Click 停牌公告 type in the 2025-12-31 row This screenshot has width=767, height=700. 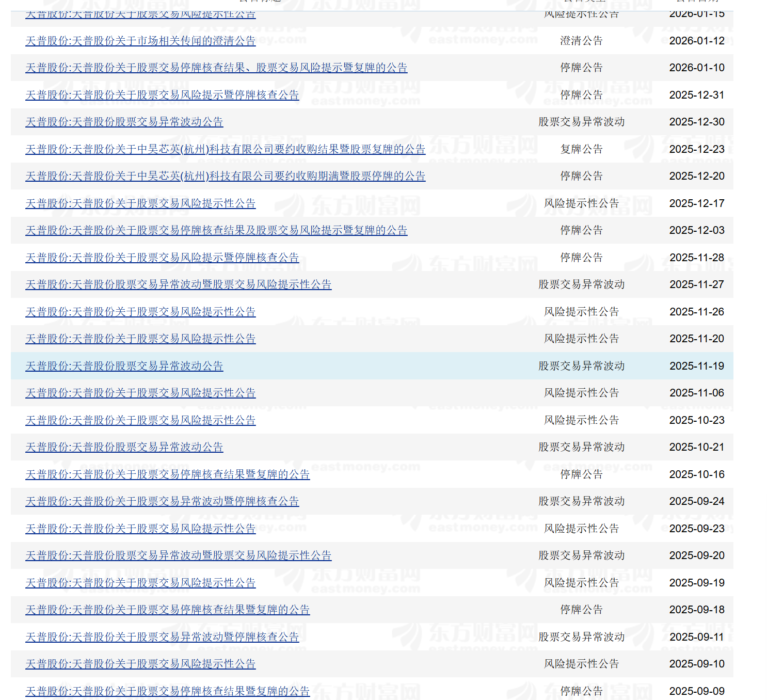pos(582,95)
